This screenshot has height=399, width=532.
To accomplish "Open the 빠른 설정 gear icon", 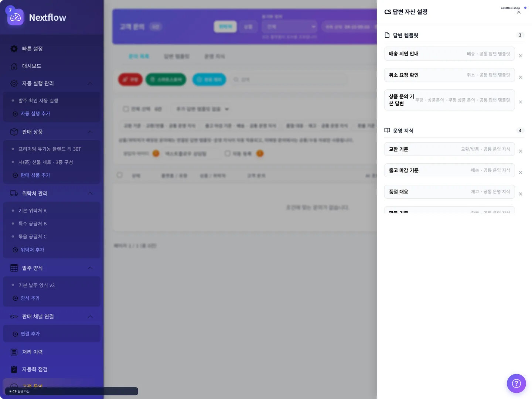I will pyautogui.click(x=14, y=48).
